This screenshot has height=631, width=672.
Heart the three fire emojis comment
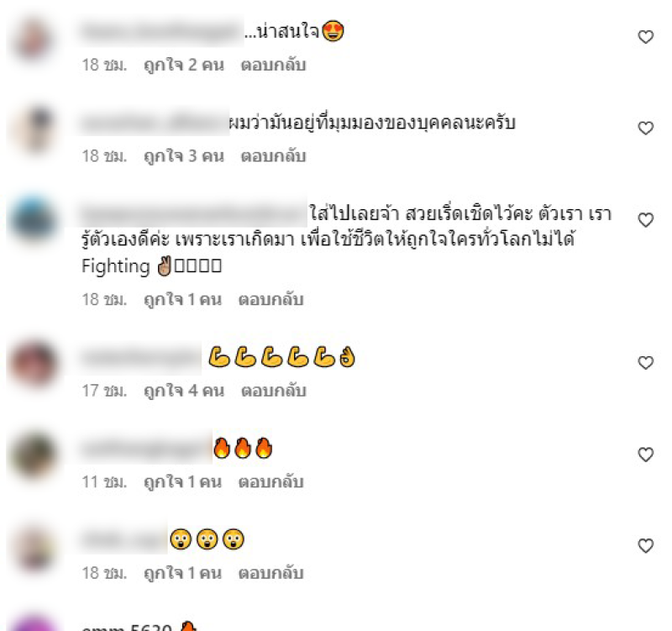(x=645, y=455)
